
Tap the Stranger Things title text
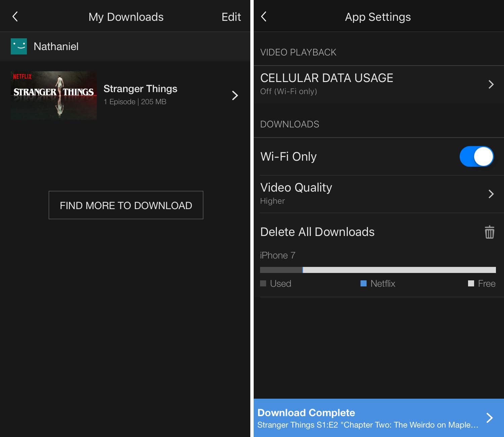pyautogui.click(x=140, y=89)
